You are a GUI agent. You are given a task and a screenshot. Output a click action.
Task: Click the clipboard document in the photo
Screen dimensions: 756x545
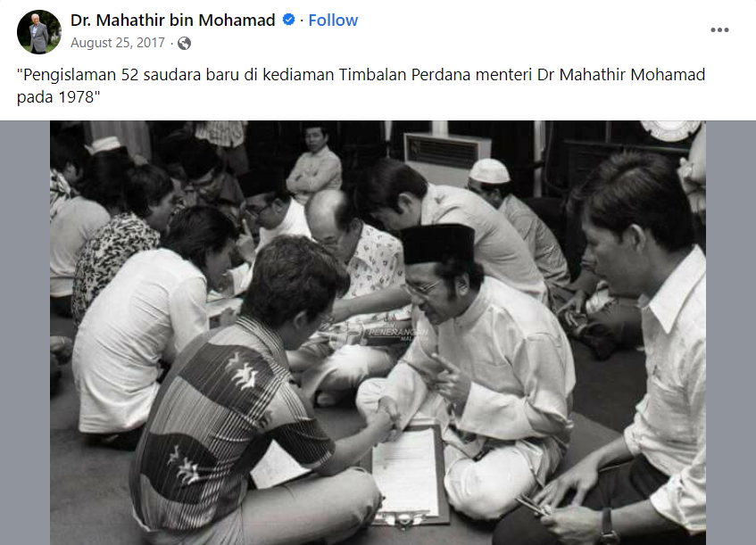(409, 475)
